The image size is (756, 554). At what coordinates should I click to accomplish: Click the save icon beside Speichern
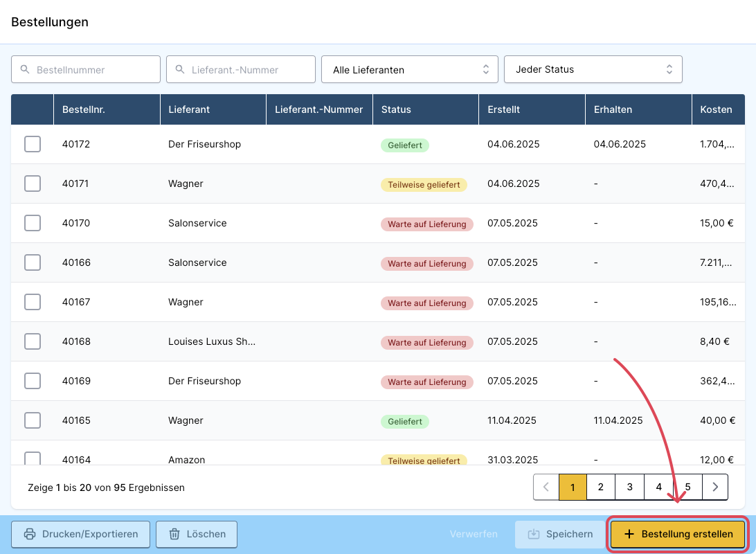pos(534,534)
